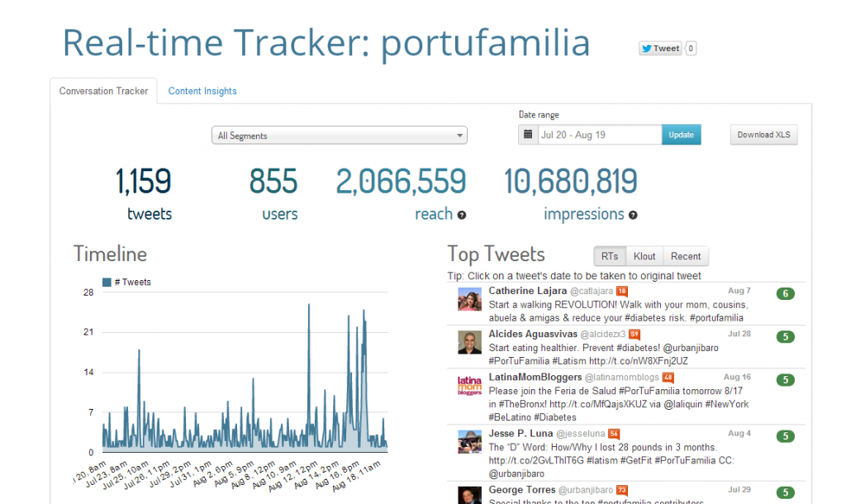Viewport: 846px width, 504px height.
Task: Open Catherine Lajara's profile picture
Action: 469,299
